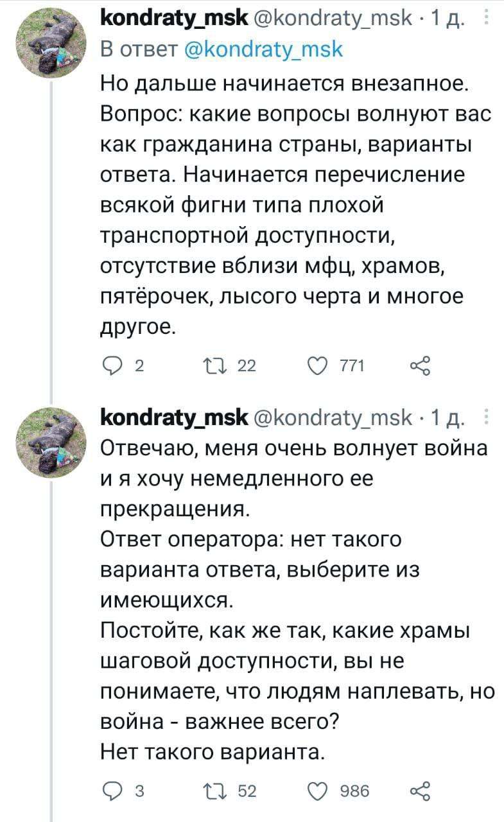Screen dimensions: 504x822
Task: Open the first tweet's profile avatar
Action: [49, 45]
